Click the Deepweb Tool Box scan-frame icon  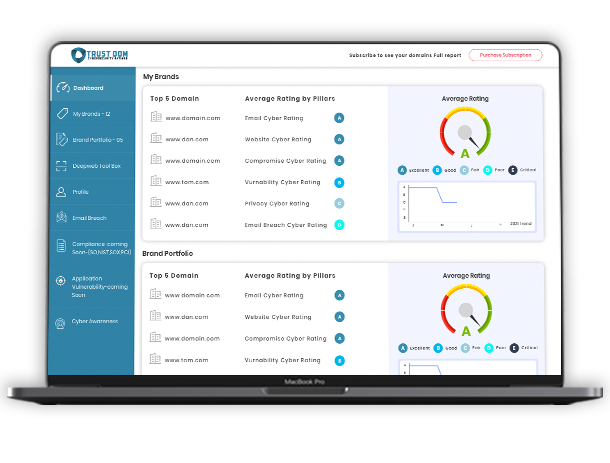(61, 166)
